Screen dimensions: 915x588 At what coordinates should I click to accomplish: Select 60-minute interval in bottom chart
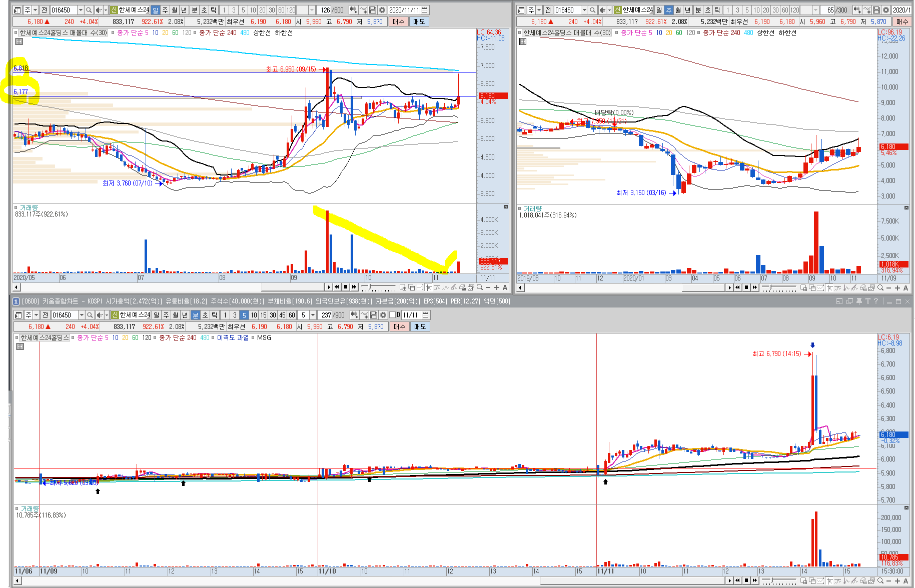point(292,315)
